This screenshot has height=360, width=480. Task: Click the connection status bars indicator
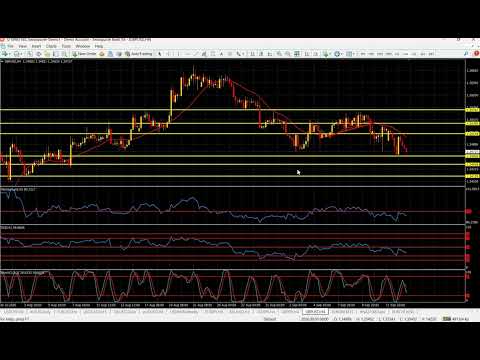[447, 319]
